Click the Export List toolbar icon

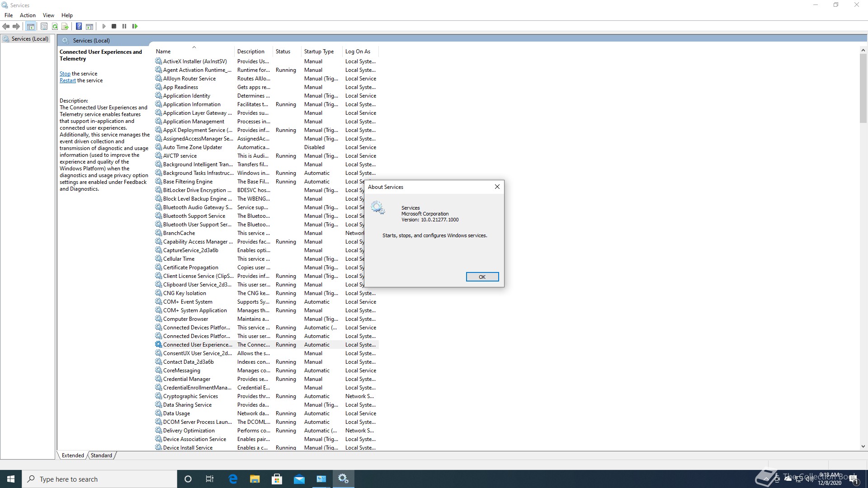[65, 26]
